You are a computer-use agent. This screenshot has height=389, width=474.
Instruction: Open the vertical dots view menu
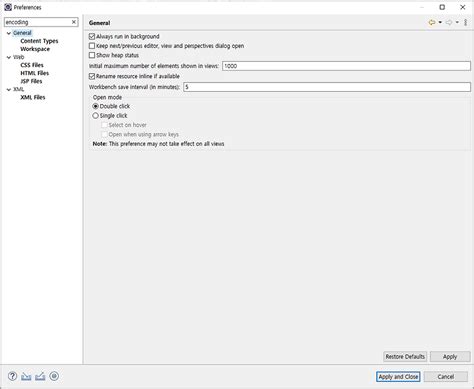pyautogui.click(x=466, y=22)
